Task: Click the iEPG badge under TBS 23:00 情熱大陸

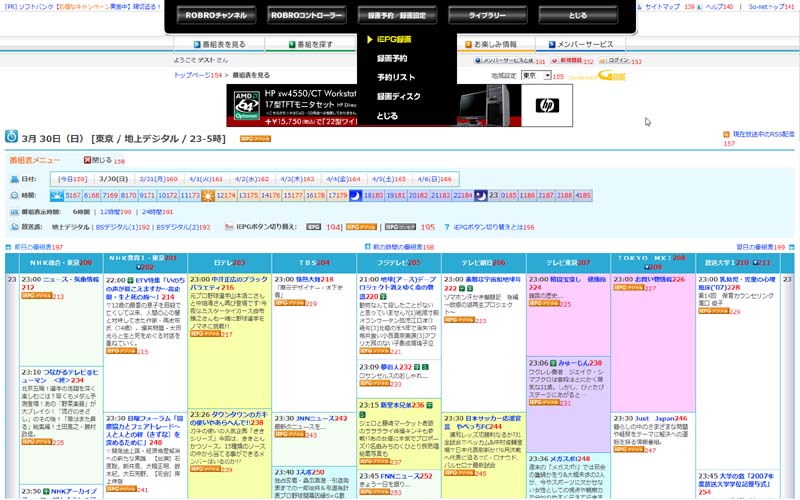Action: coord(290,303)
